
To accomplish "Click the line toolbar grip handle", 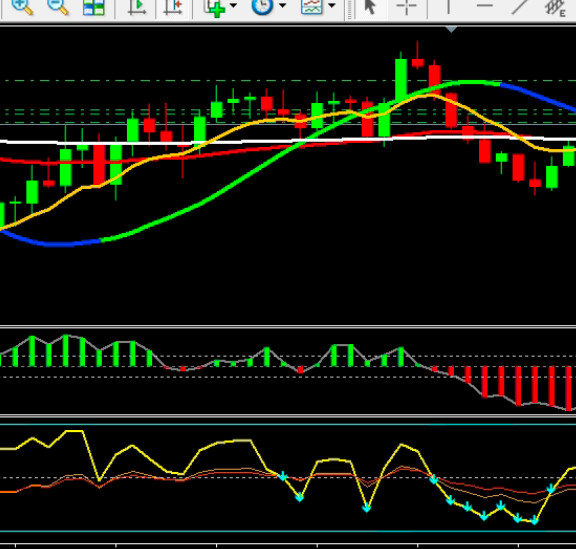I will pos(349,9).
